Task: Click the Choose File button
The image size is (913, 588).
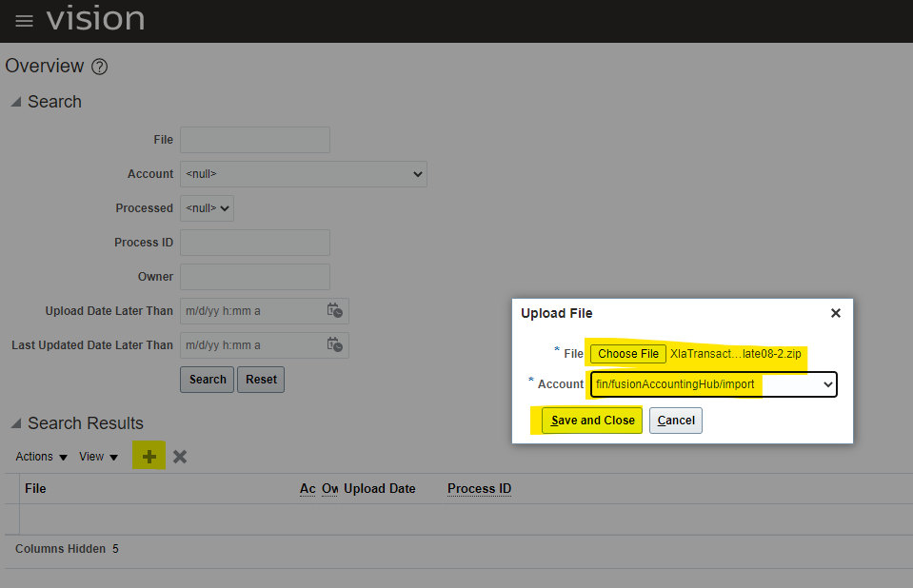Action: point(627,354)
